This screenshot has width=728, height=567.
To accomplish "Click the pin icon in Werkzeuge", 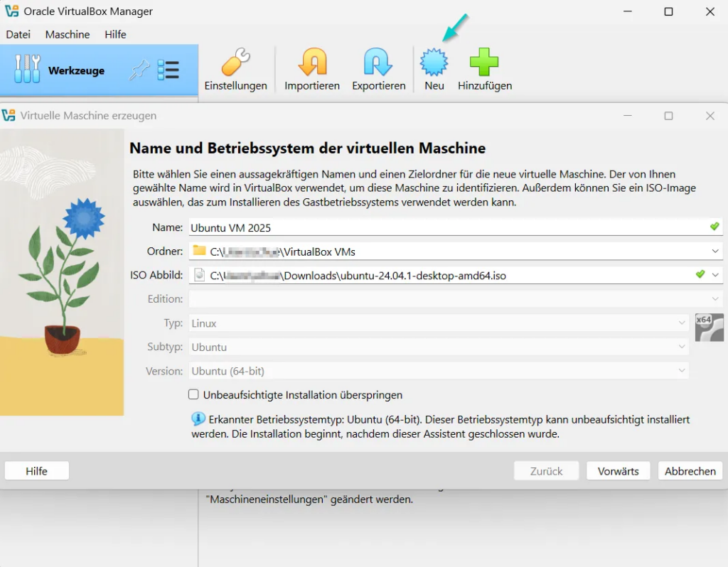I will [x=139, y=70].
